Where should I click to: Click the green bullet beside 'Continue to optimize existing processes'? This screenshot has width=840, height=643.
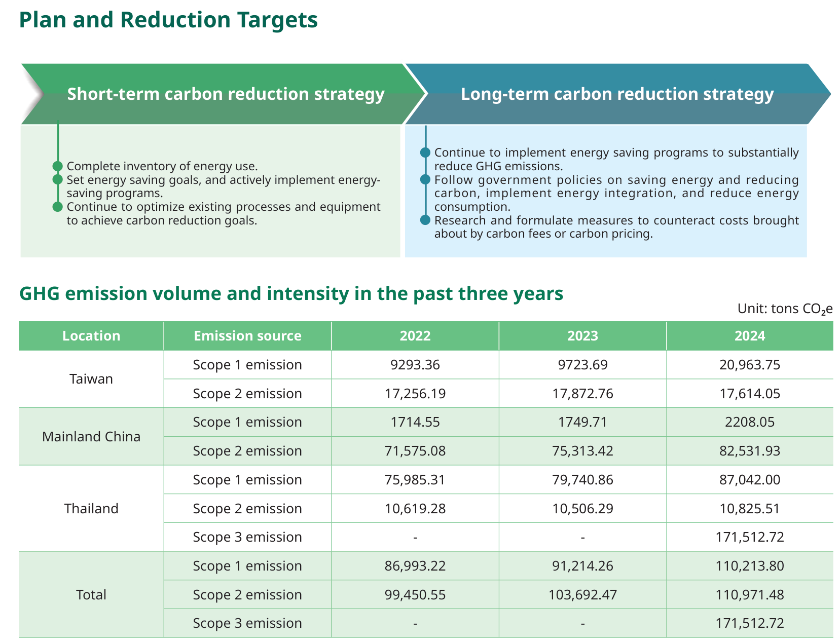click(58, 207)
